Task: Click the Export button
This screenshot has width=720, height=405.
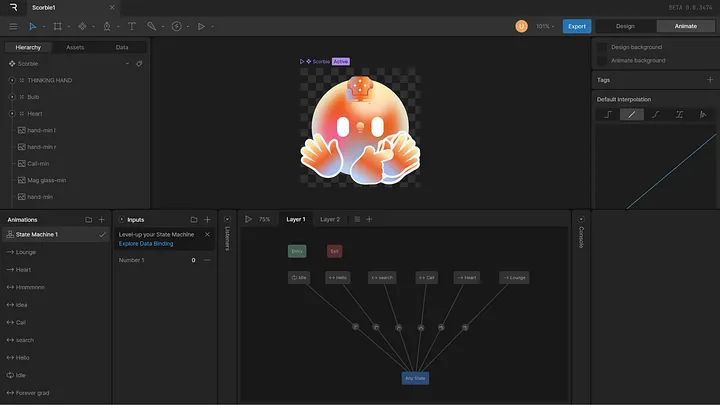Action: (x=577, y=26)
